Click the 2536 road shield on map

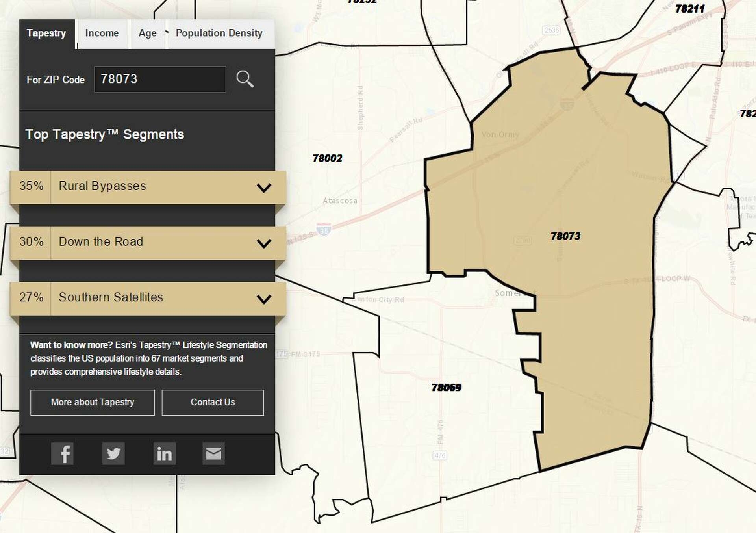tap(551, 30)
